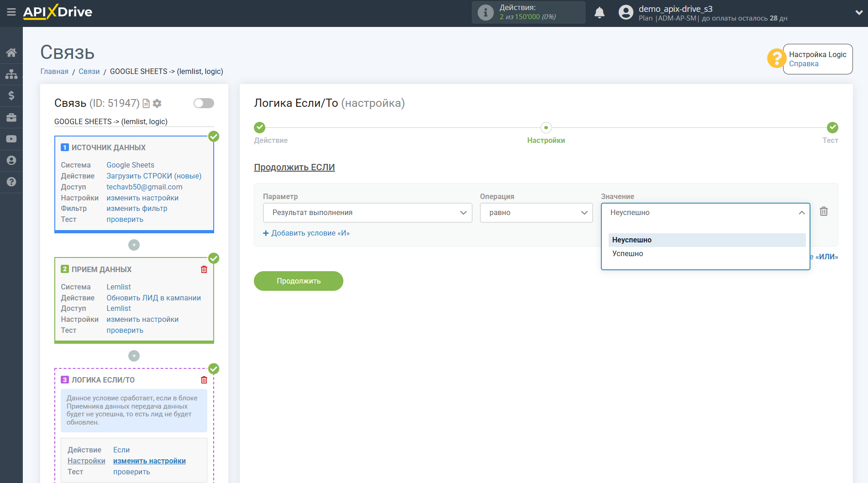Click Lemlist access link
Viewport: 868px width, 483px height.
119,309
